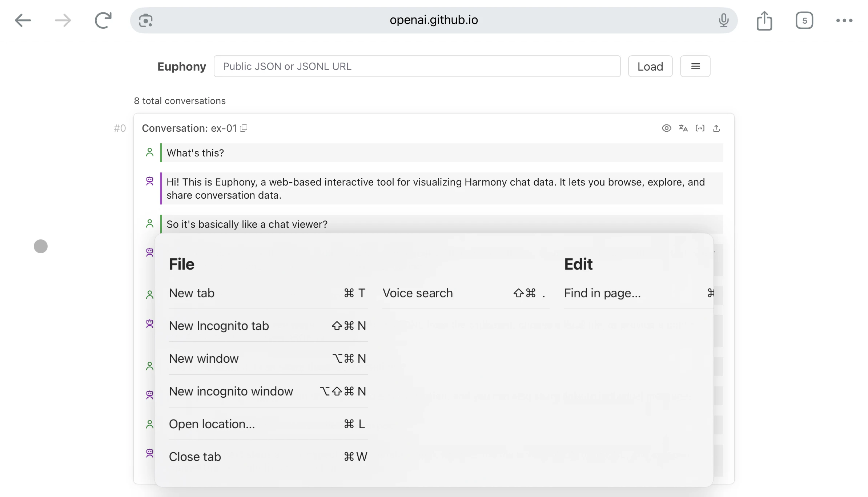Activate the microphone voice input icon
Viewport: 868px width, 497px height.
[724, 20]
